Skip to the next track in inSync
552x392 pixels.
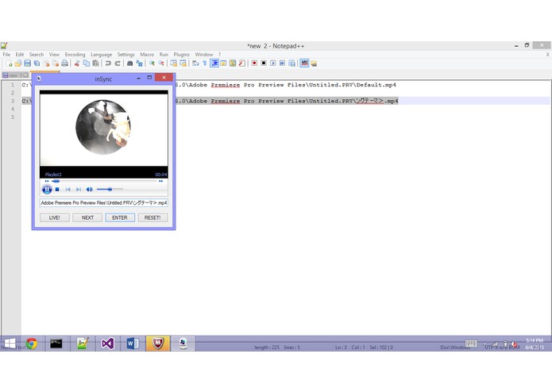click(x=79, y=189)
